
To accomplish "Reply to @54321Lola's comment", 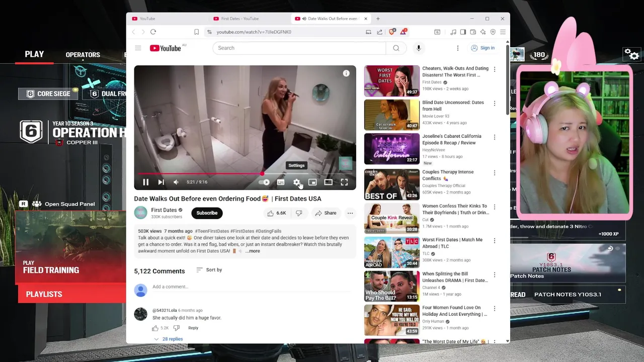I will pyautogui.click(x=193, y=328).
